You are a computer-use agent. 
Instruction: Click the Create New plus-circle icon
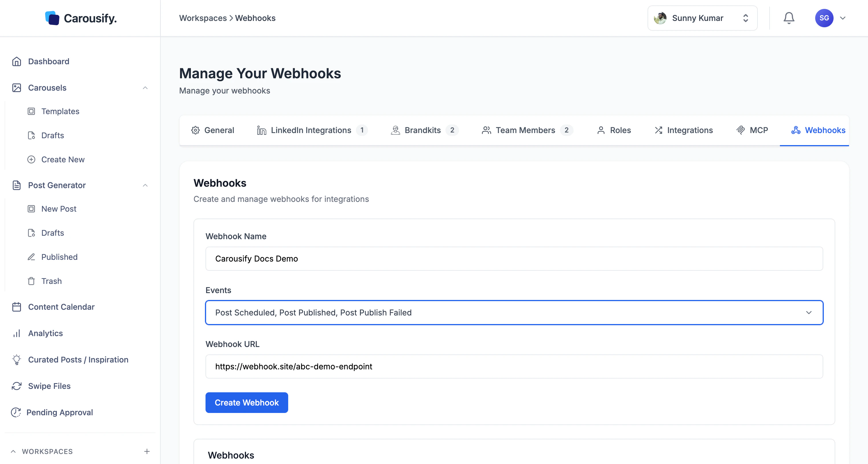31,160
